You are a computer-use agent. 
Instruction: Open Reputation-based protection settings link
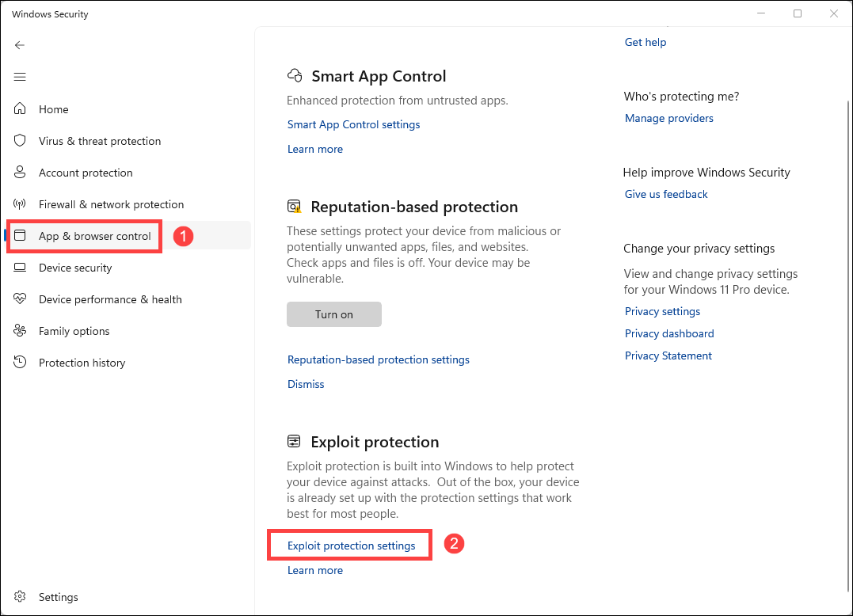coord(378,359)
